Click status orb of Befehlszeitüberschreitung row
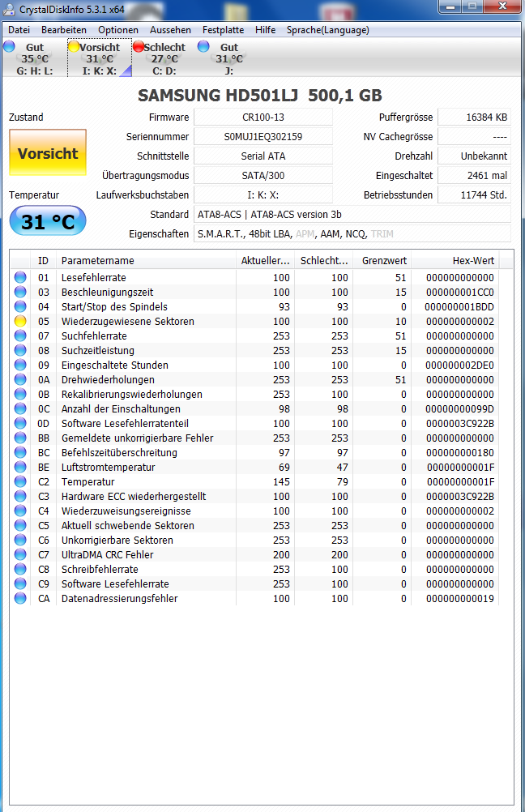The height and width of the screenshot is (812, 525). pos(20,452)
